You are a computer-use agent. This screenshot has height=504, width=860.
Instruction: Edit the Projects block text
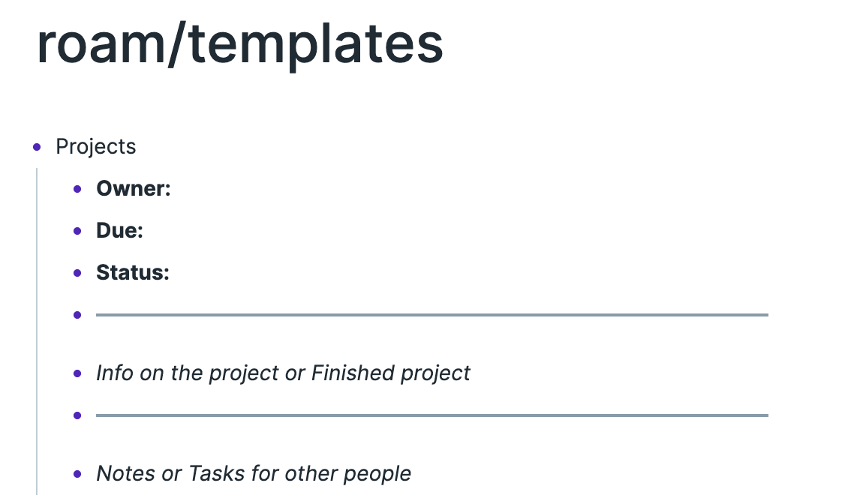pyautogui.click(x=96, y=147)
